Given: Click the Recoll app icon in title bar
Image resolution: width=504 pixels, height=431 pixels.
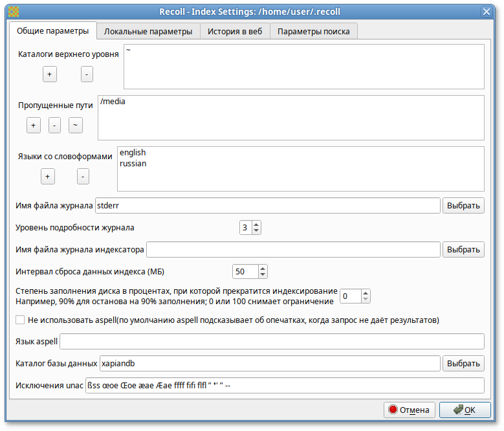Looking at the screenshot, I should [x=14, y=11].
